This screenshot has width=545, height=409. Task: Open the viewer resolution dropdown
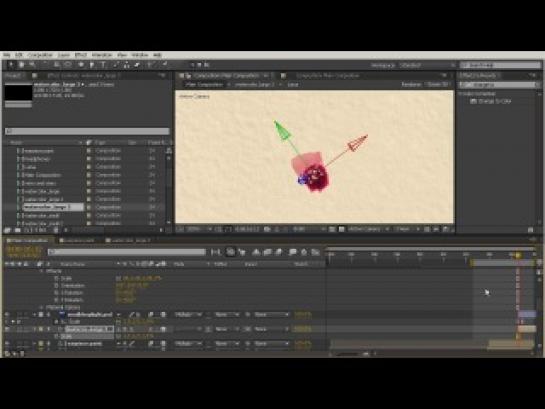click(309, 229)
